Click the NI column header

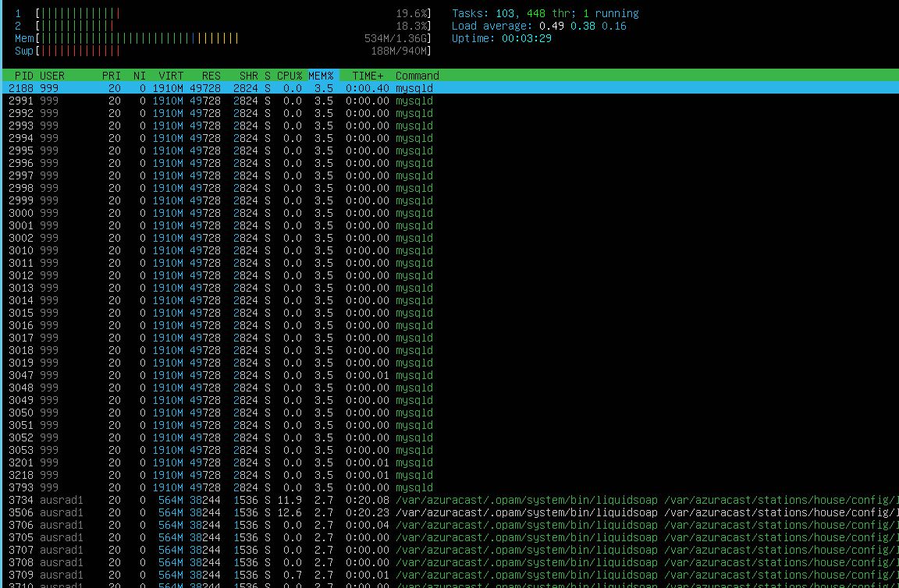[x=140, y=76]
